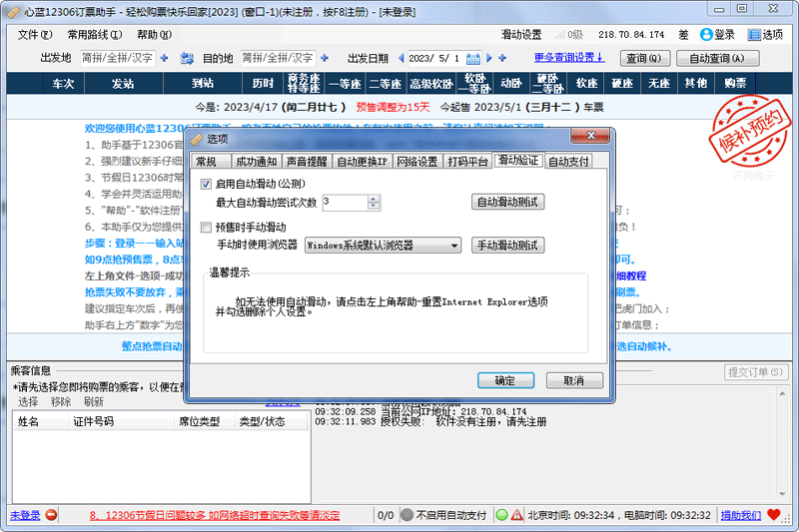
Task: Click the swap stations icon between 出发地 and 目的地
Action: pos(187,58)
